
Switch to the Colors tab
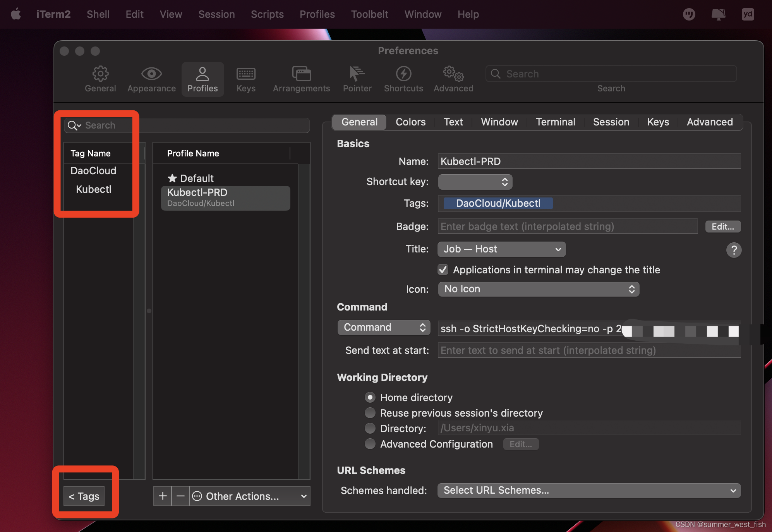(410, 122)
